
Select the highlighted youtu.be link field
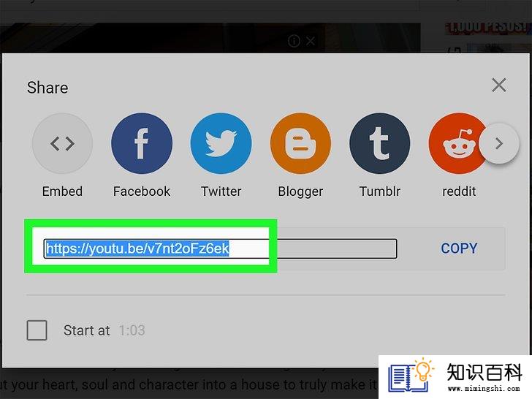[x=220, y=248]
